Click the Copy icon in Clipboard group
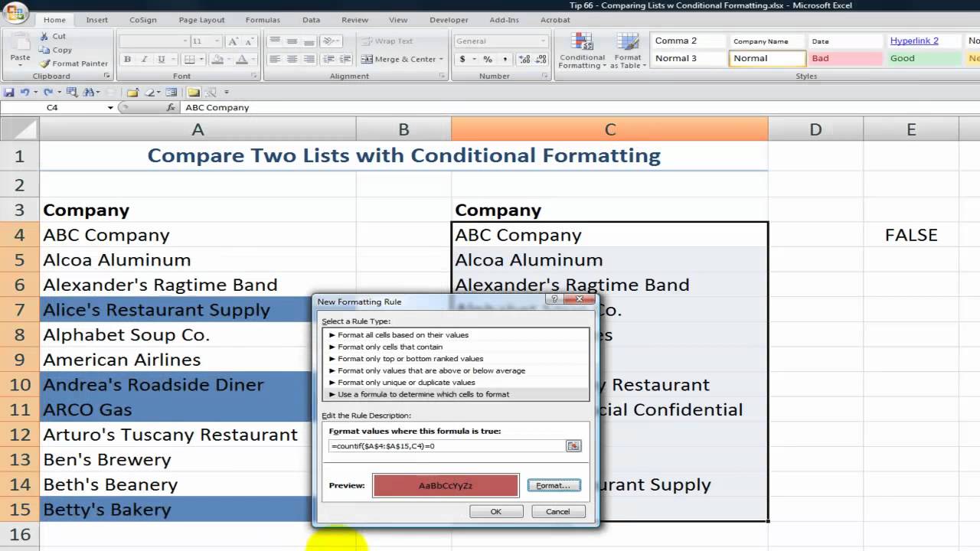Screen dimensions: 980x551 [x=44, y=50]
